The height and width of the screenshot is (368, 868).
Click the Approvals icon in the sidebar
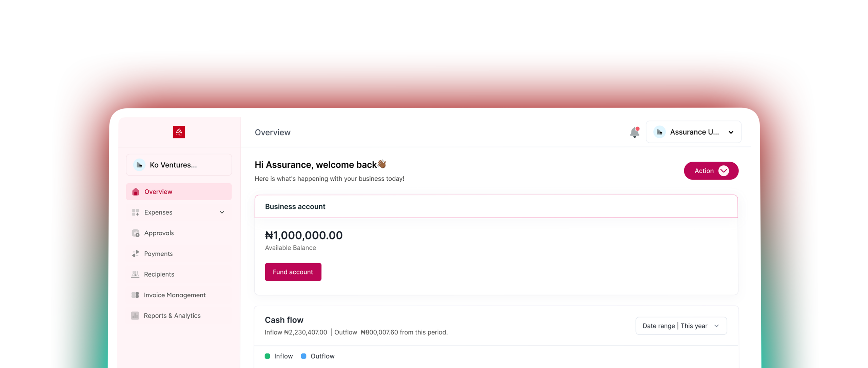[x=136, y=233]
